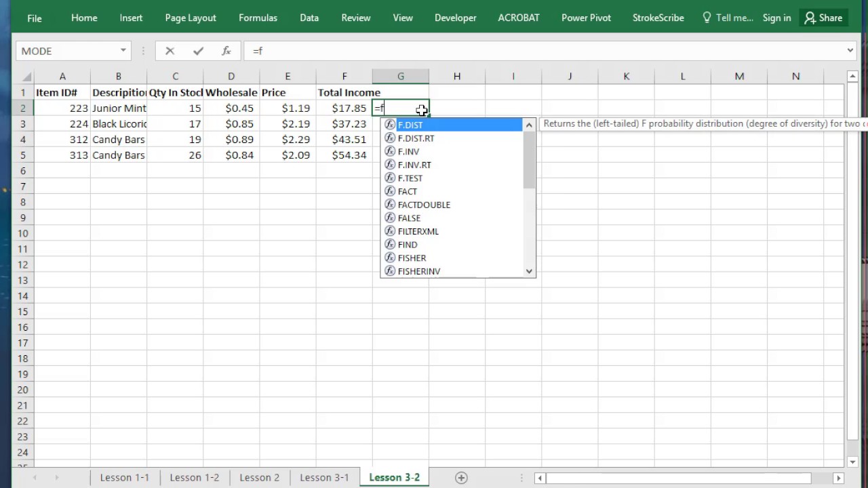Switch to the Data ribbon tab
The height and width of the screenshot is (488, 868).
tap(309, 18)
